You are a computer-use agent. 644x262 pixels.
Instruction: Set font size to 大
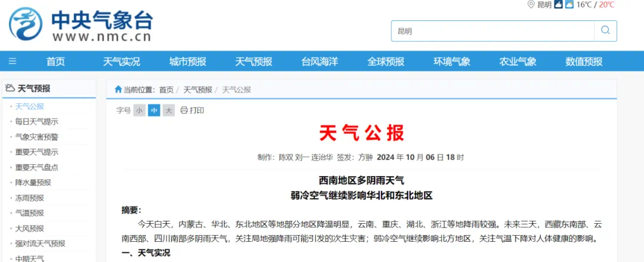[169, 110]
